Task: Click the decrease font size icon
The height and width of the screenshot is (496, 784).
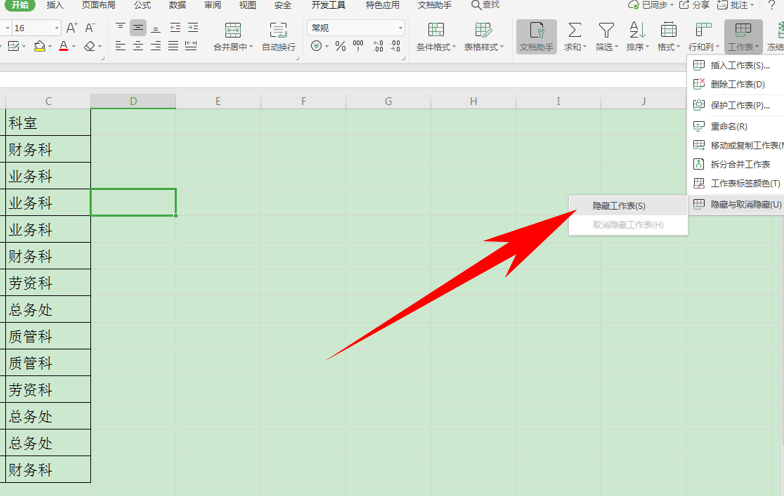Action: (90, 28)
